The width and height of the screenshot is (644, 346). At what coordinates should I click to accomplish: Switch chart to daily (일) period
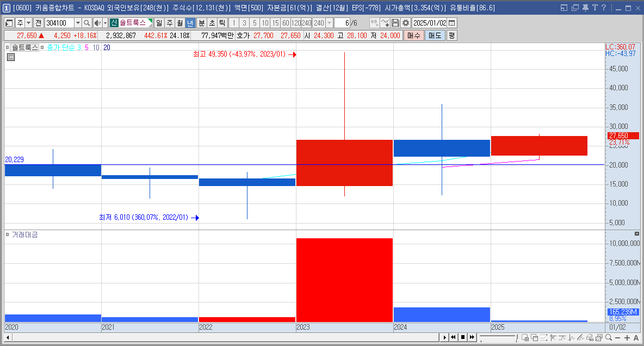pos(159,23)
